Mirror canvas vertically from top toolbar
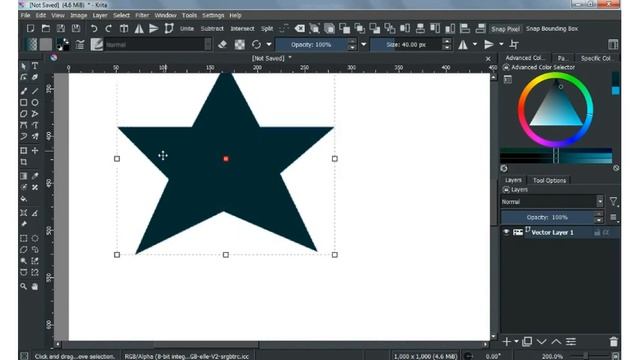Viewport: 640px width, 360px height. tap(153, 29)
